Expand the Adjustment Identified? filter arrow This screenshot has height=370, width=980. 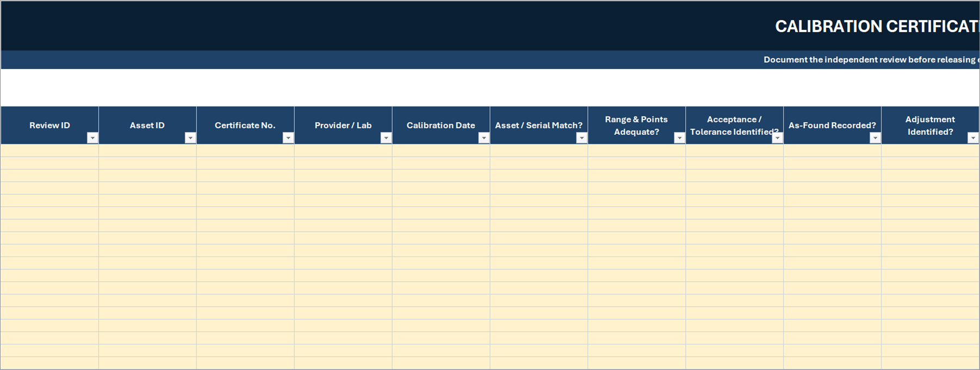click(x=973, y=138)
